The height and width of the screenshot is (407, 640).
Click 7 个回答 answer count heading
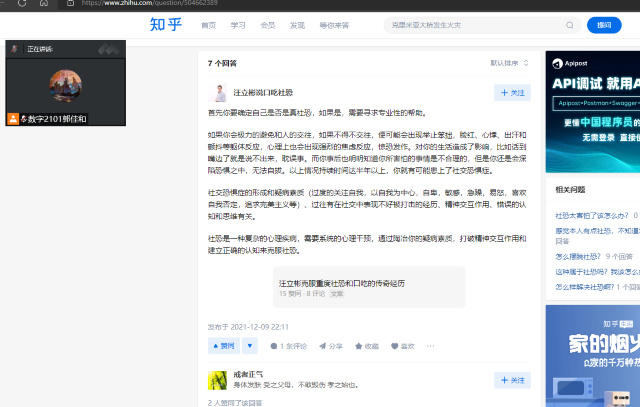coord(222,63)
